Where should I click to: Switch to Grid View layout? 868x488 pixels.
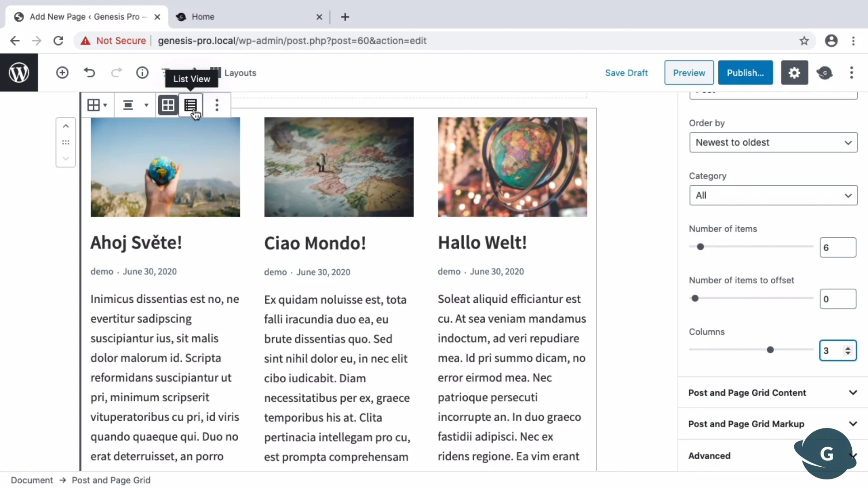(168, 105)
